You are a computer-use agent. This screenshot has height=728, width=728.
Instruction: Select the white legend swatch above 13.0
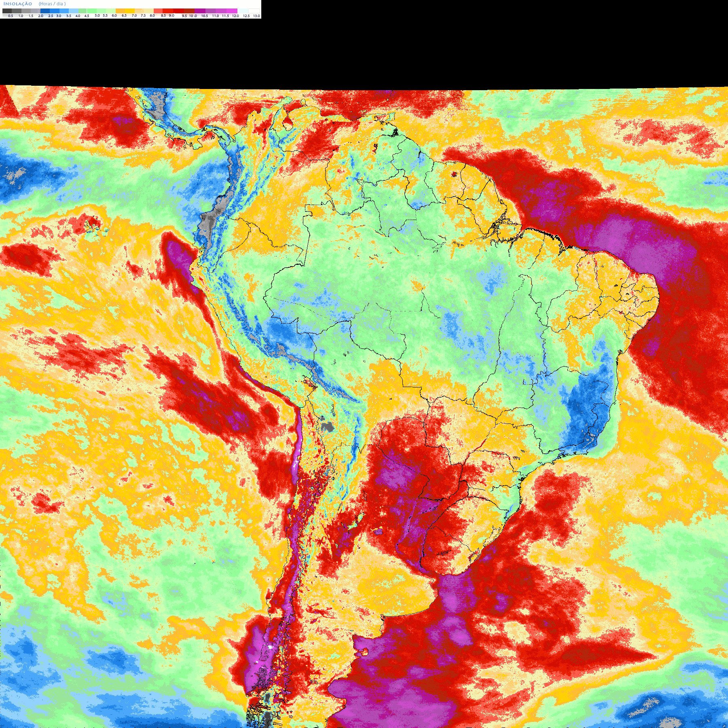point(254,11)
